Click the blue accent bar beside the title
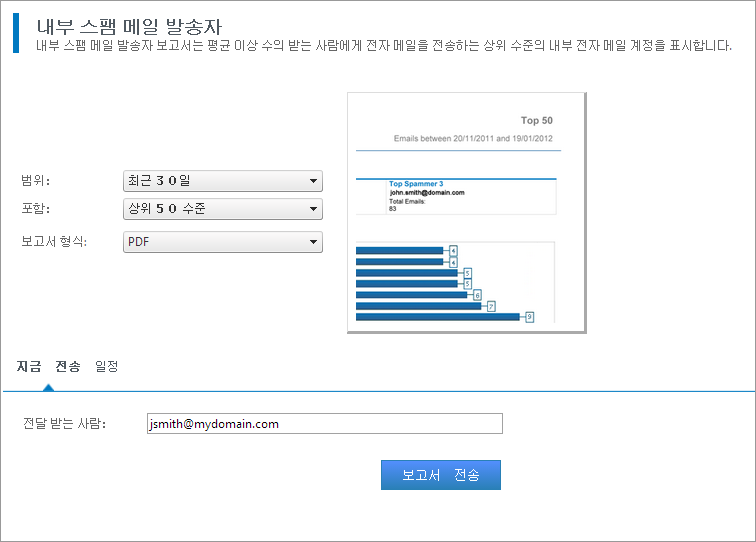 tap(16, 33)
